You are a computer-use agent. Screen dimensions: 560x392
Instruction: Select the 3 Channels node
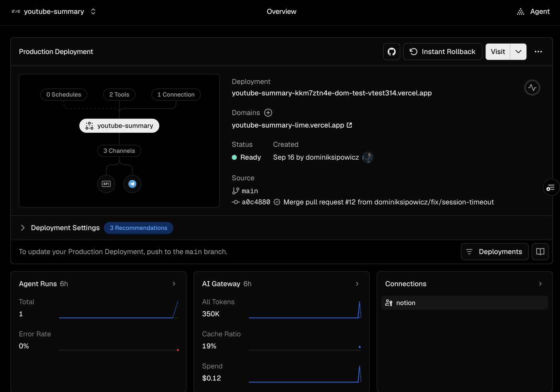[x=119, y=151]
